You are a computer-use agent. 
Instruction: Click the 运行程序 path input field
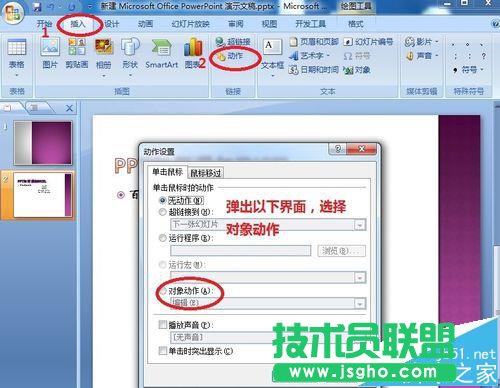pos(241,251)
